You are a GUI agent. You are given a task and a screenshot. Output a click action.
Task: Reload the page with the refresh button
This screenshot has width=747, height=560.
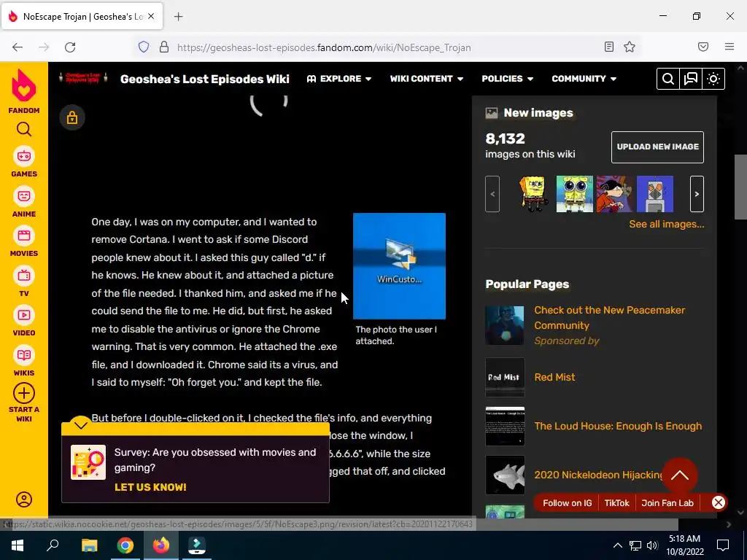tap(70, 47)
